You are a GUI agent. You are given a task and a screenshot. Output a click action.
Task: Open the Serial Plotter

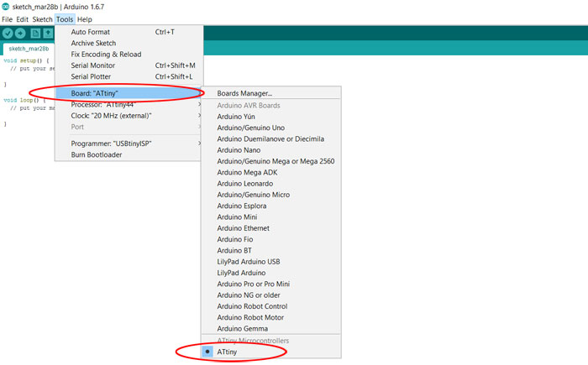129,76
